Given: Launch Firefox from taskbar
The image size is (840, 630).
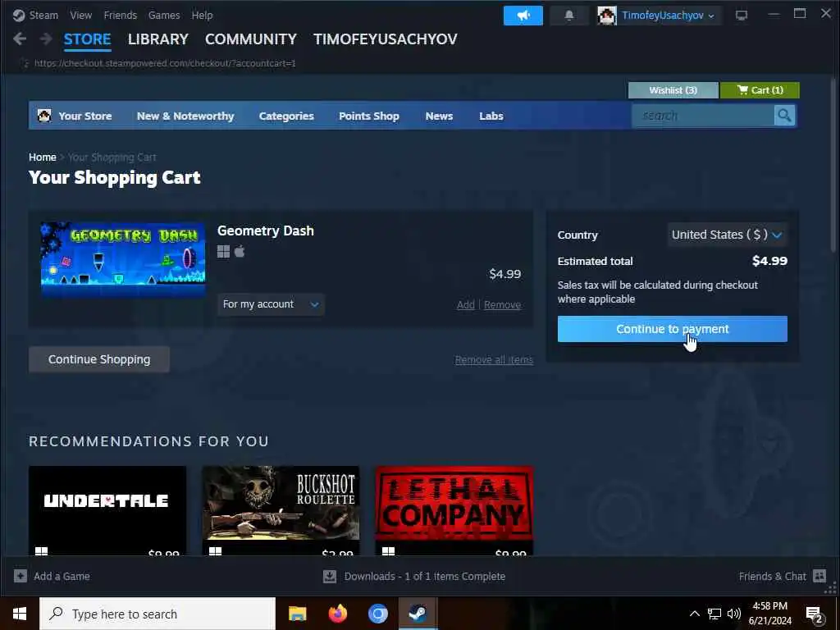Looking at the screenshot, I should pyautogui.click(x=337, y=614).
